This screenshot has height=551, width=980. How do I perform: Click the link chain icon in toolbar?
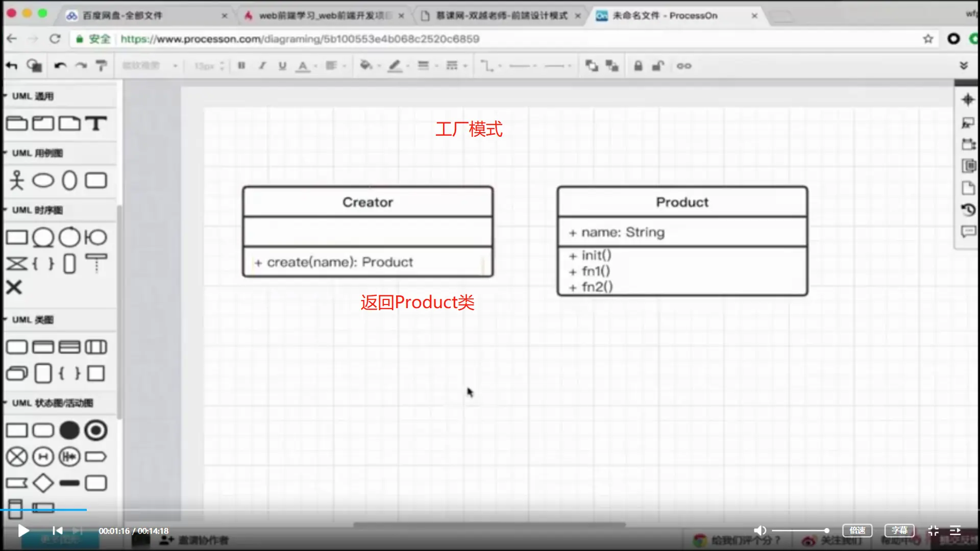684,66
